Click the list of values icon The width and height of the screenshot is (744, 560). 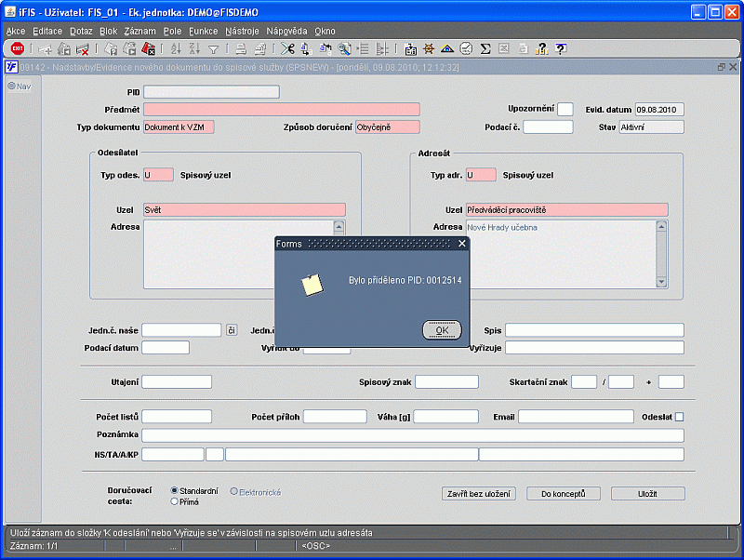(x=363, y=49)
